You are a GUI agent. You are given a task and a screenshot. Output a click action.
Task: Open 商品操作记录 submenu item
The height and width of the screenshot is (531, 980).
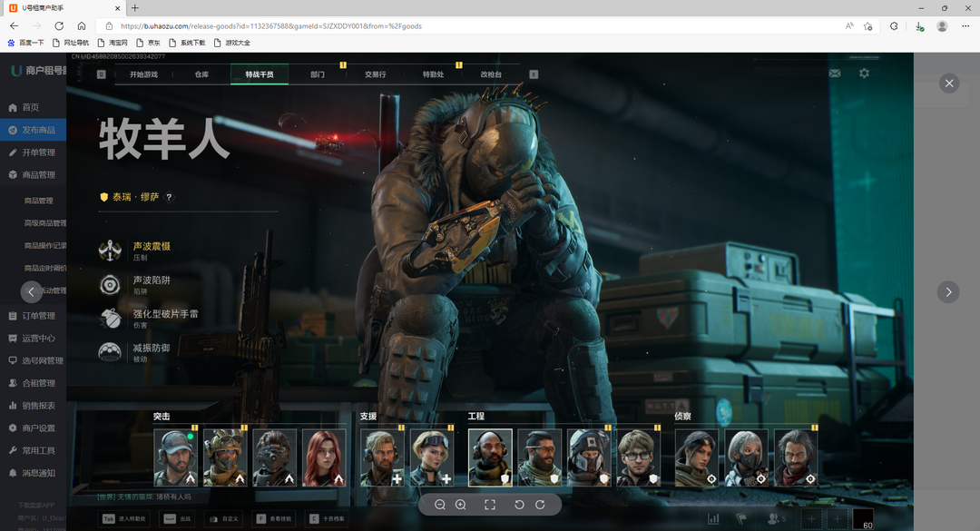[45, 246]
